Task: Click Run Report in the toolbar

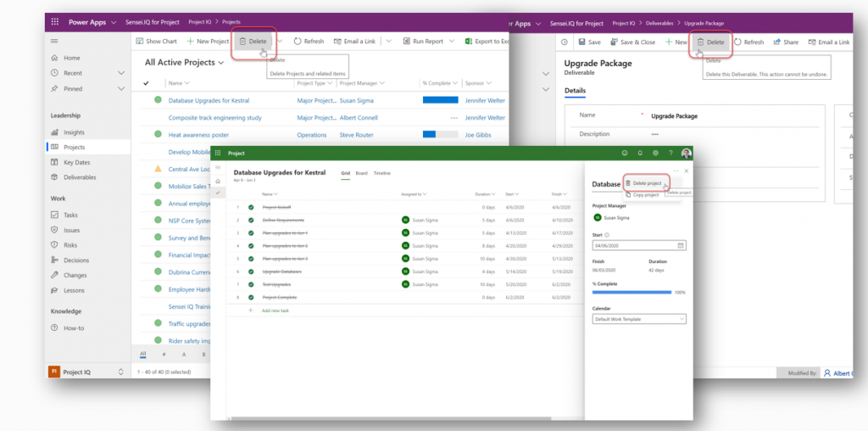Action: click(422, 42)
